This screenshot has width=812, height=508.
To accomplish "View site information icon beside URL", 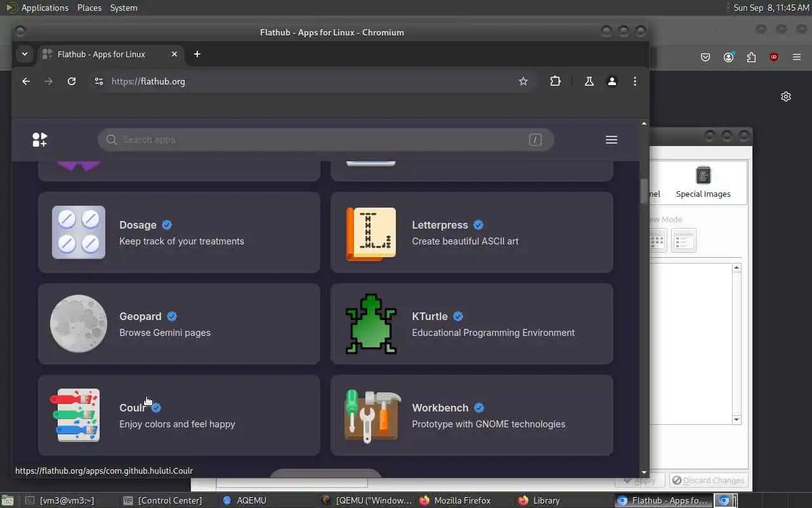I will (98, 81).
